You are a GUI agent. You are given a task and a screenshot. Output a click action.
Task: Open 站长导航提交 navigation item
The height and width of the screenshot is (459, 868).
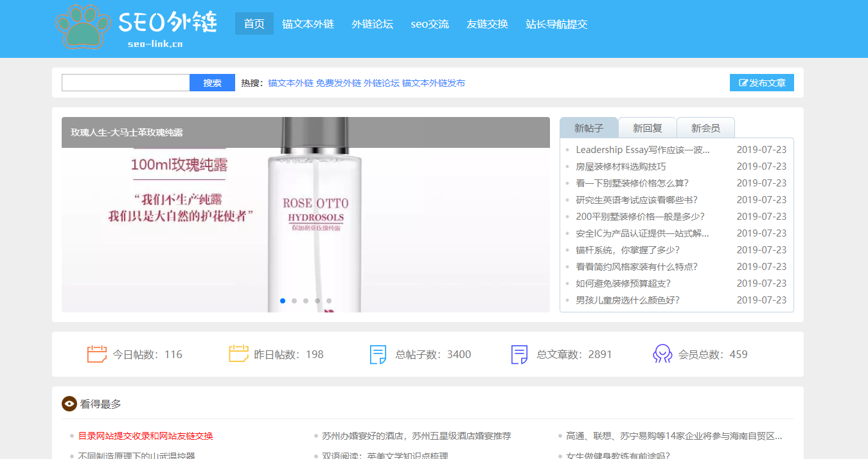pos(556,24)
